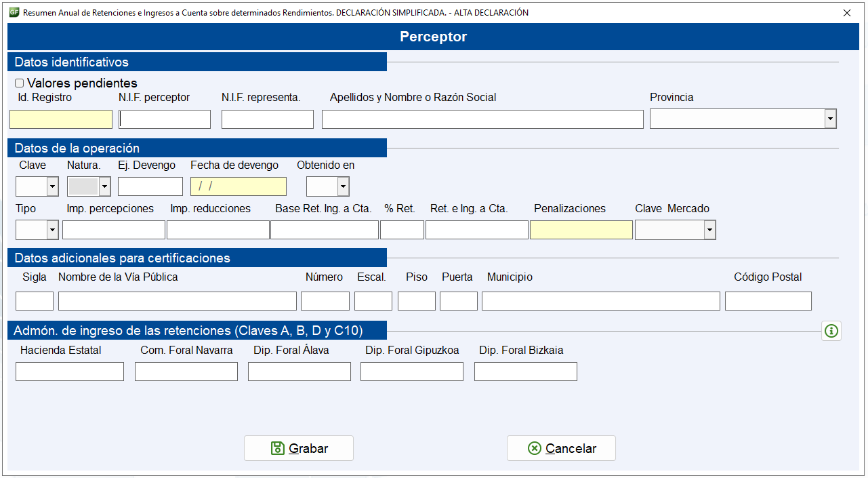
Task: Expand the Clave Mercado dropdown
Action: tap(709, 231)
